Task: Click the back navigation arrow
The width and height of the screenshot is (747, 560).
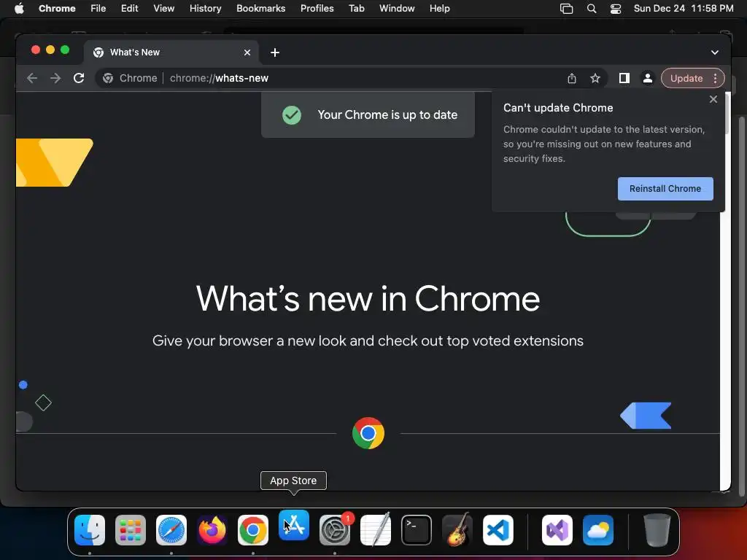Action: click(32, 78)
